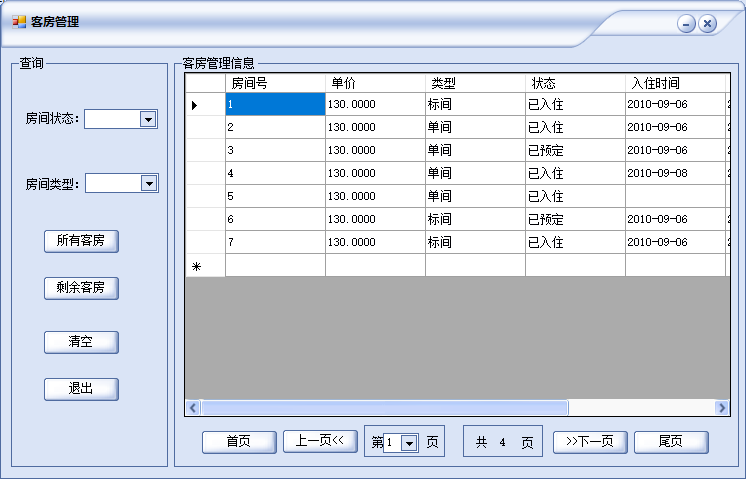Click 标间 type cell of room 1
Viewport: 746px width, 479px height.
click(x=475, y=104)
